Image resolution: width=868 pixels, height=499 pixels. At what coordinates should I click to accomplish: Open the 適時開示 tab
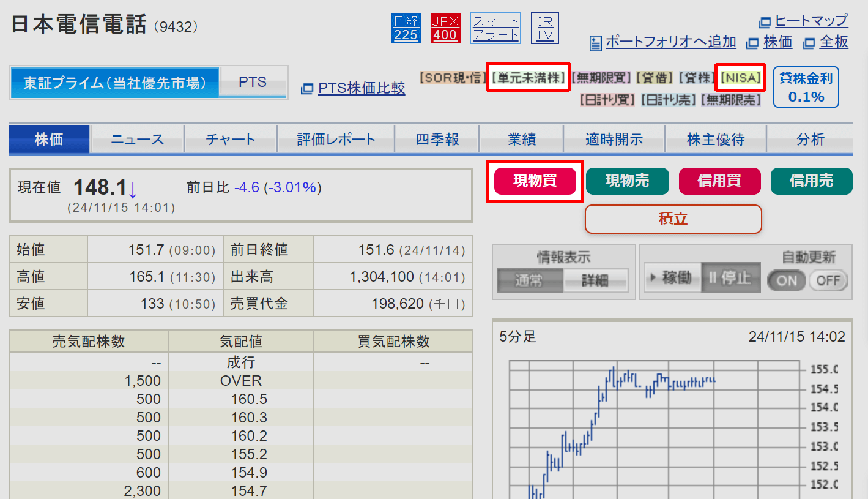(614, 139)
